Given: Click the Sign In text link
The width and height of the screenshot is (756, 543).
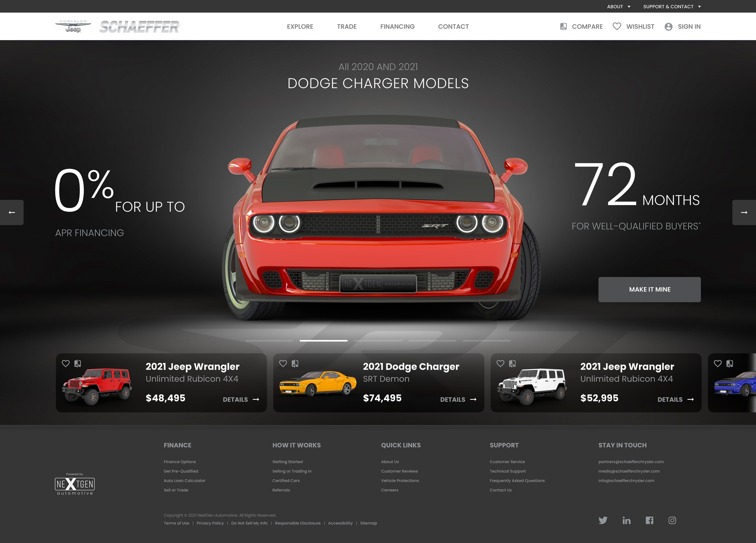Looking at the screenshot, I should point(689,27).
